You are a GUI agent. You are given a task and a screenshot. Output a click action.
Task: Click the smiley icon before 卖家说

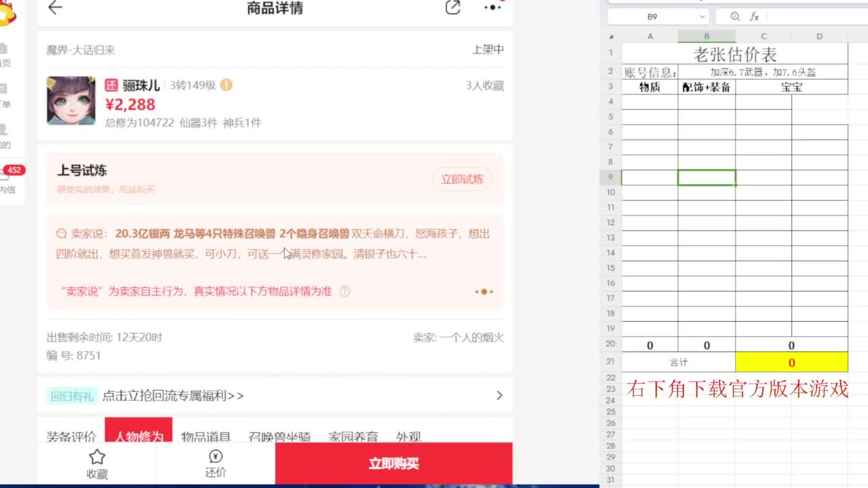[61, 234]
